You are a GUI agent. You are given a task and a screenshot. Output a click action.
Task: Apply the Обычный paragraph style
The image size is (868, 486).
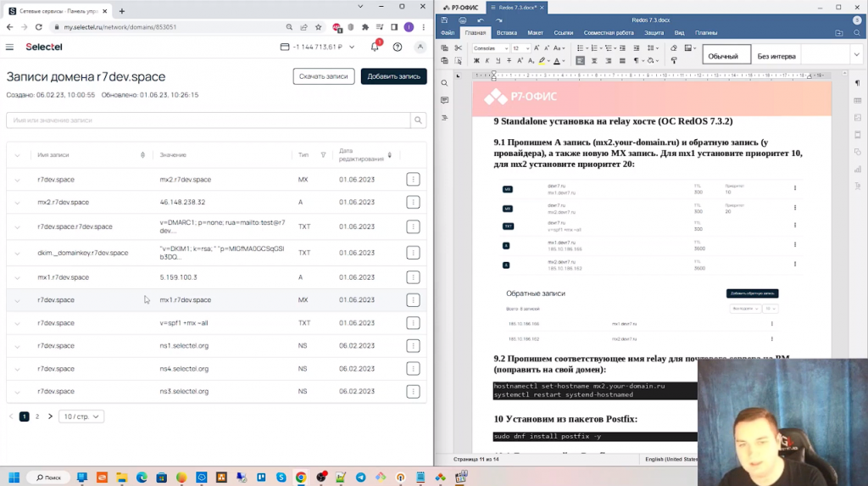[726, 55]
